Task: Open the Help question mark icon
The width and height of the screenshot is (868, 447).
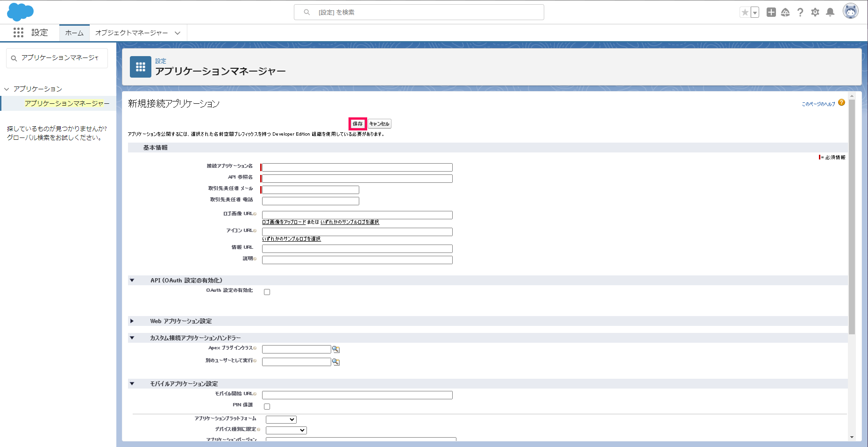Action: coord(800,13)
